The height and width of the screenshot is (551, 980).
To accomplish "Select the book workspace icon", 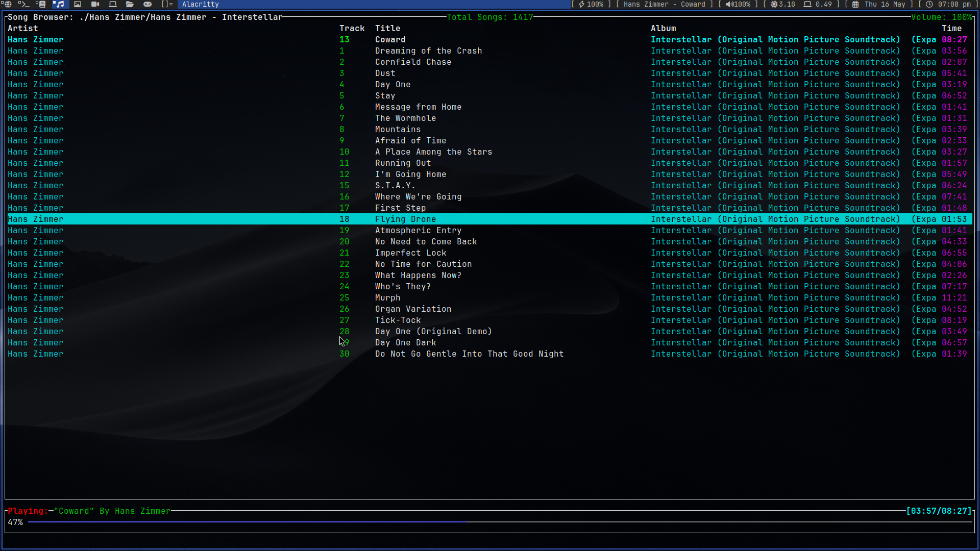I will click(x=42, y=4).
